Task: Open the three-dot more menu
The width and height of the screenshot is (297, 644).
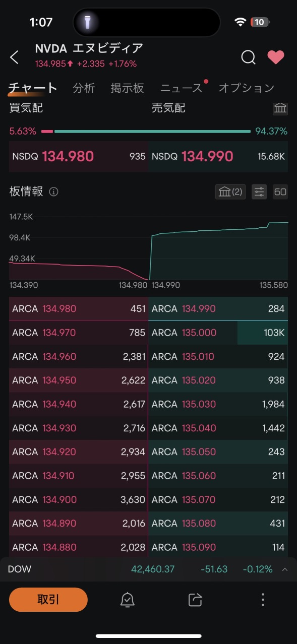Action: (263, 600)
